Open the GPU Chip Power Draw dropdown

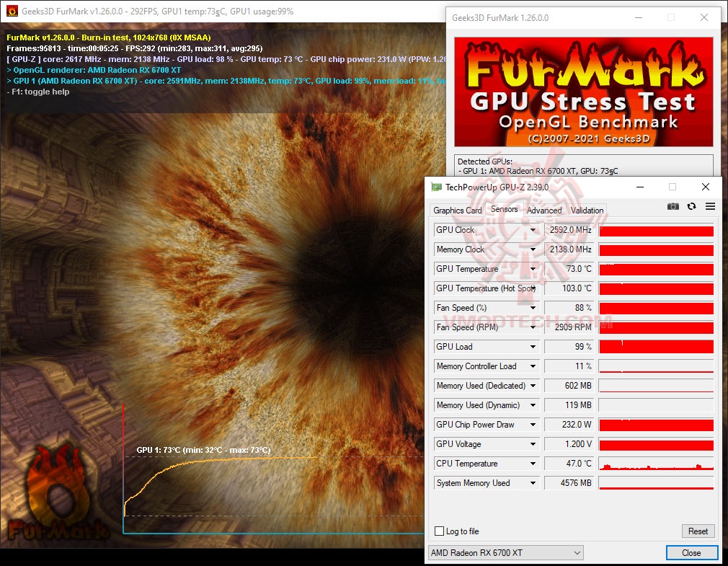click(x=533, y=425)
